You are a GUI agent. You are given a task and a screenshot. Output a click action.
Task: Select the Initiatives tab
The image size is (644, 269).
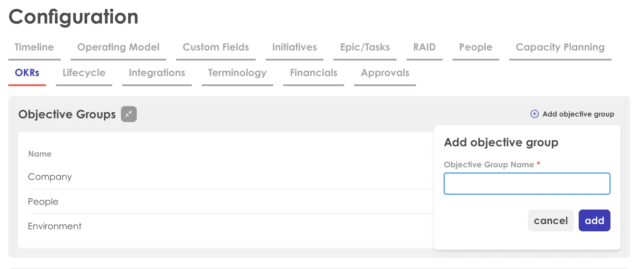pyautogui.click(x=294, y=47)
